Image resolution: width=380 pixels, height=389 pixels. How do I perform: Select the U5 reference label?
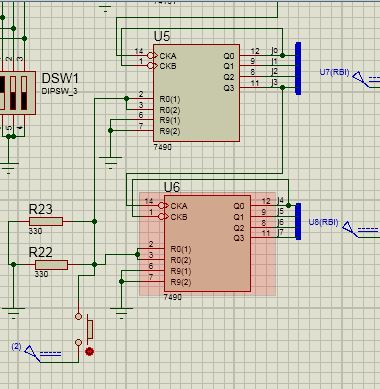162,36
